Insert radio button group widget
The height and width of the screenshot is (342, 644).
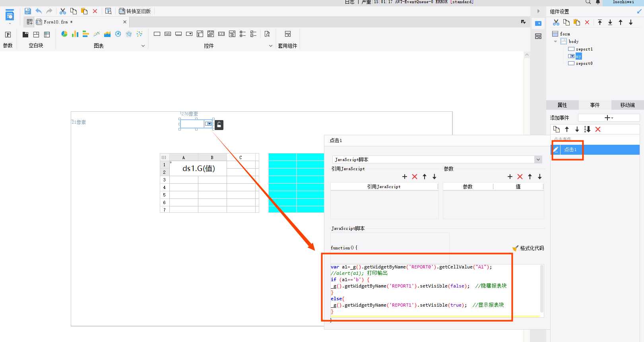pos(242,34)
